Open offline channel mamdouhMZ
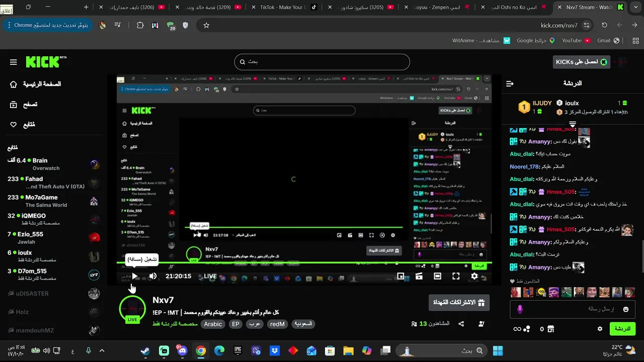Screen dimensions: 644x362 (x=53, y=330)
